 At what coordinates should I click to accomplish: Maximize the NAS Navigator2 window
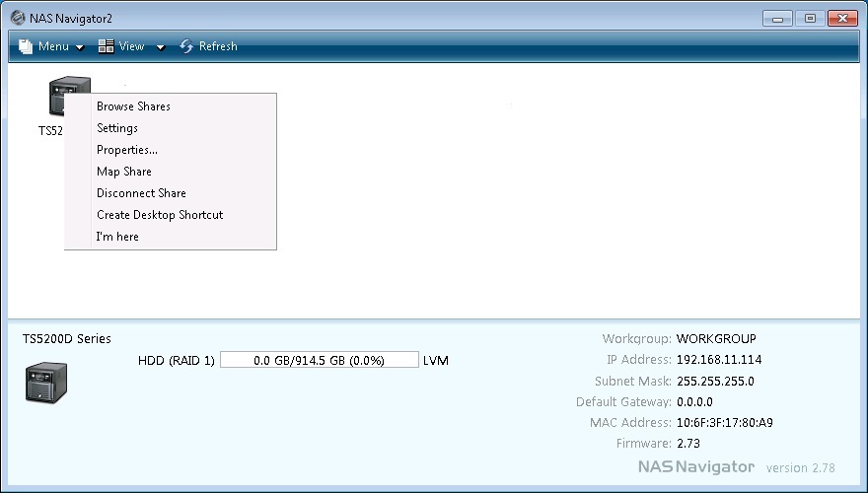point(811,19)
